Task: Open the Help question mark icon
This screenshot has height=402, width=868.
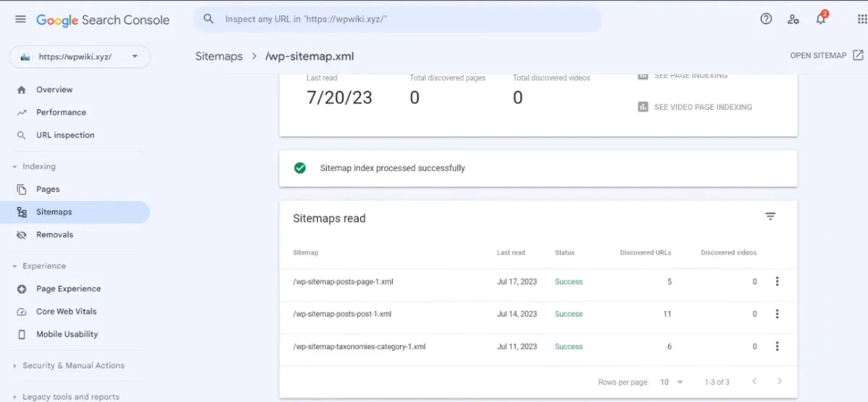Action: (x=766, y=20)
